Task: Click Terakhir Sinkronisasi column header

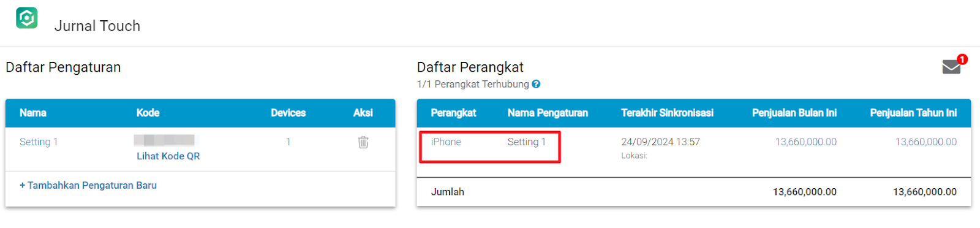Action: pyautogui.click(x=667, y=113)
